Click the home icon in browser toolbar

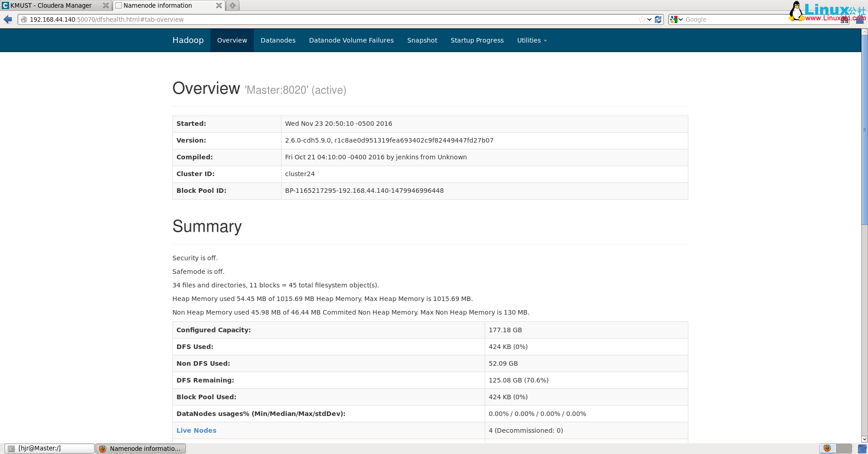859,19
